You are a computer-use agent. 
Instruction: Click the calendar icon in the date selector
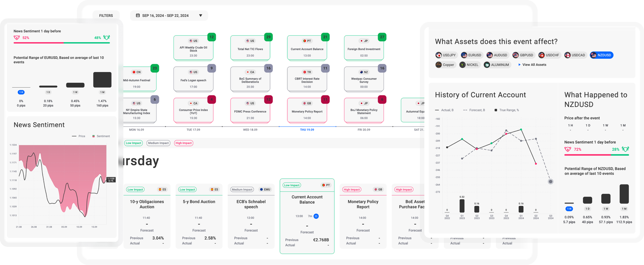(137, 16)
